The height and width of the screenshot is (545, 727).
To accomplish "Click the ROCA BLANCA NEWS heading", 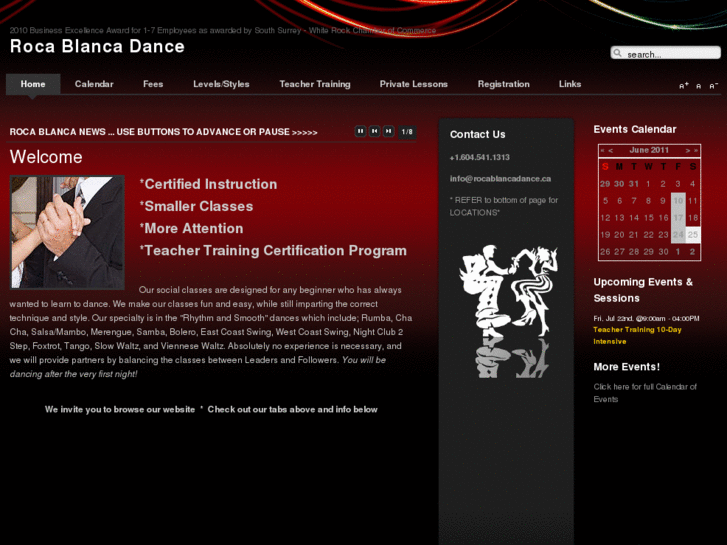I will pos(163,132).
